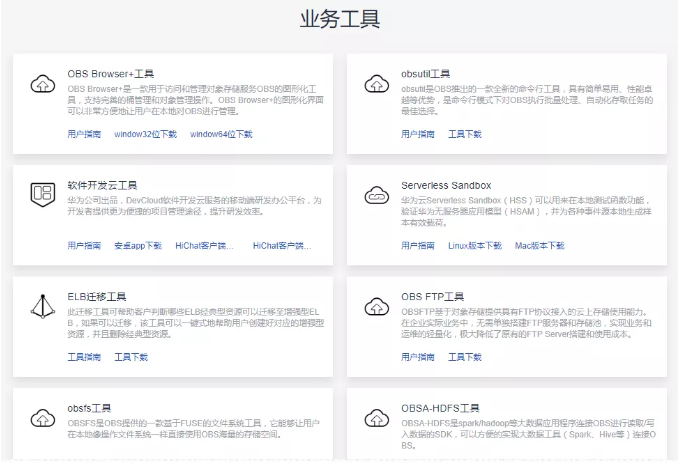Click the OBS FTP cloud icon
Screen dimensions: 680x463
376,306
